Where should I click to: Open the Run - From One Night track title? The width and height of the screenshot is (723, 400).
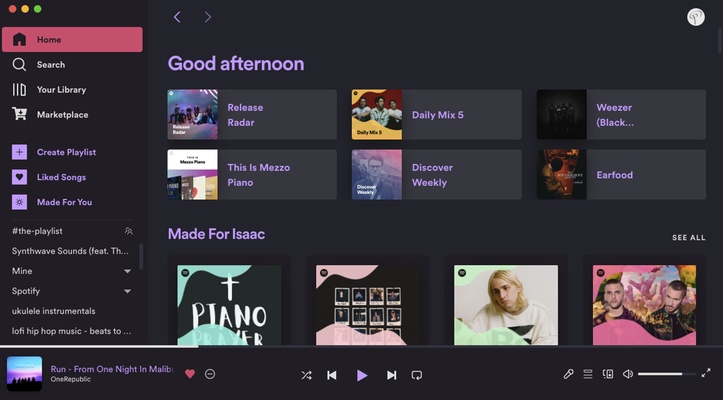pyautogui.click(x=112, y=369)
